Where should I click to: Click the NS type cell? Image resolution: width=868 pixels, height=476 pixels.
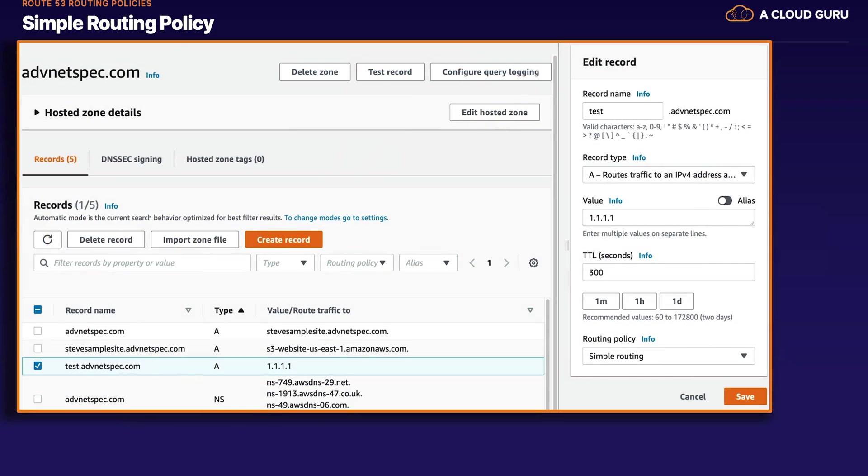(219, 399)
